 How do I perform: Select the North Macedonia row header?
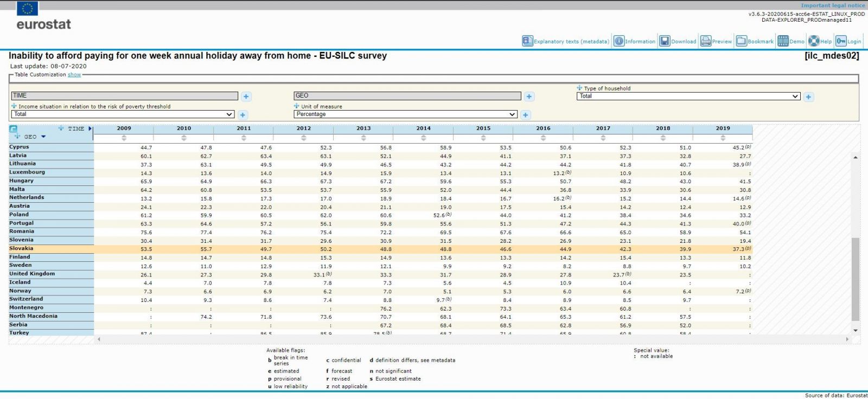52,316
